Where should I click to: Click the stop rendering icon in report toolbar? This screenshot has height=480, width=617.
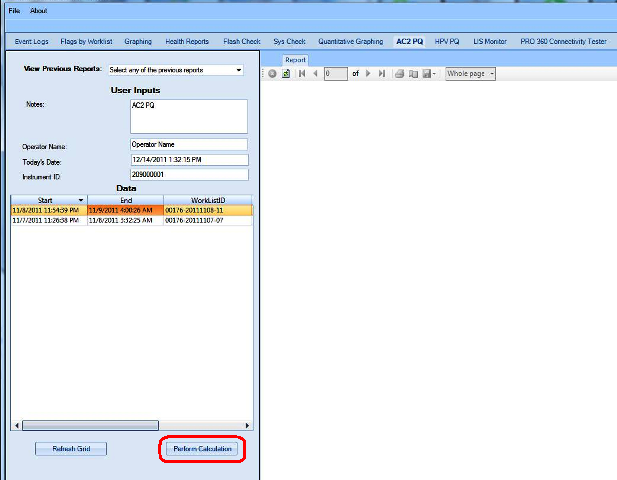tap(273, 74)
